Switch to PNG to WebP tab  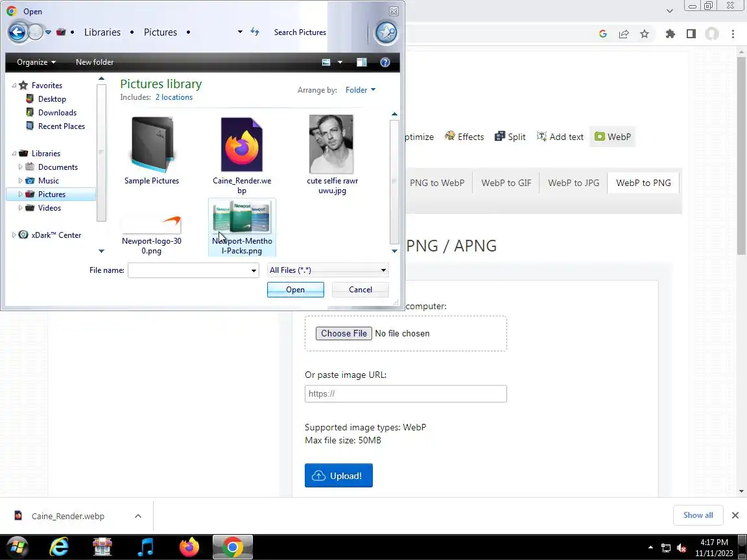point(437,183)
